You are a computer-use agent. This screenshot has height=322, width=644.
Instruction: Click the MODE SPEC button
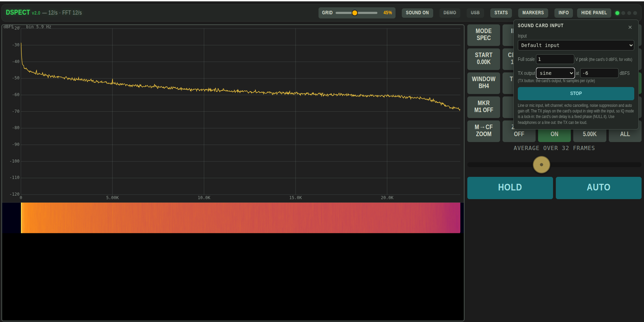484,35
